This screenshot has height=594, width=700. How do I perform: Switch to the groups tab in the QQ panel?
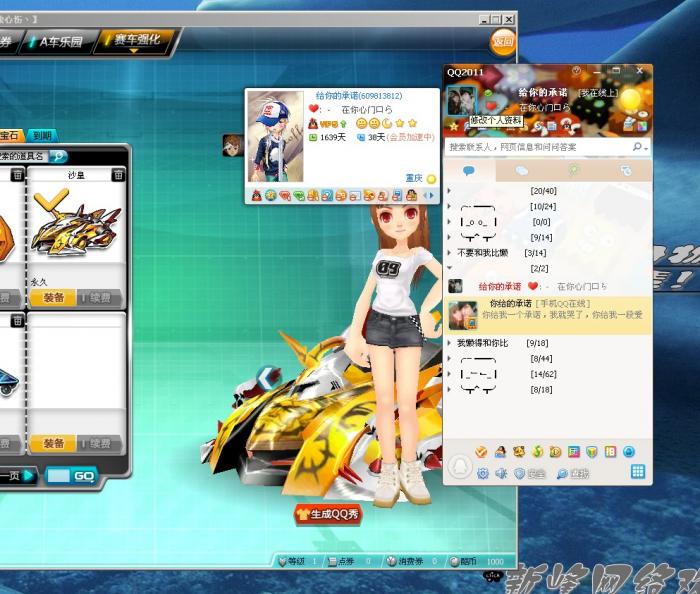(x=521, y=170)
